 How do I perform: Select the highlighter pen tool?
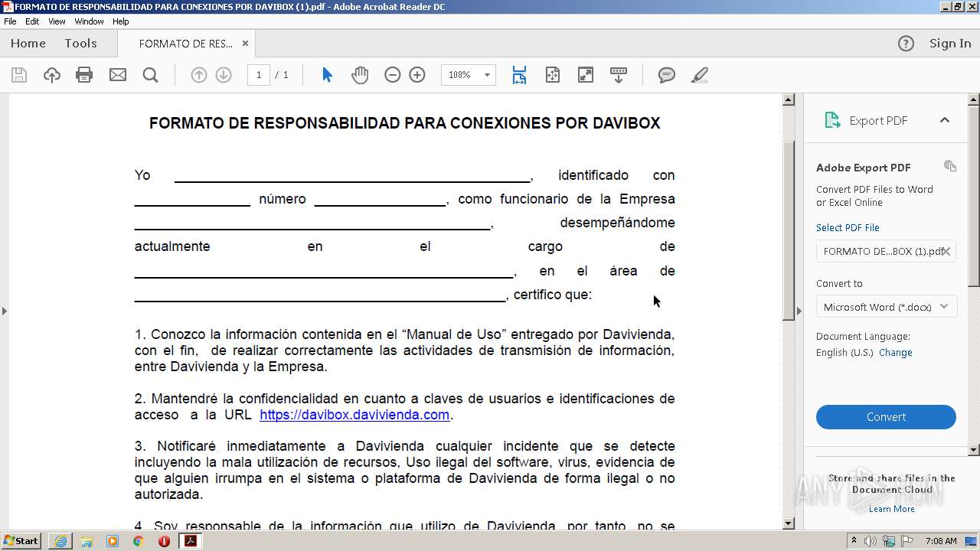pyautogui.click(x=699, y=75)
